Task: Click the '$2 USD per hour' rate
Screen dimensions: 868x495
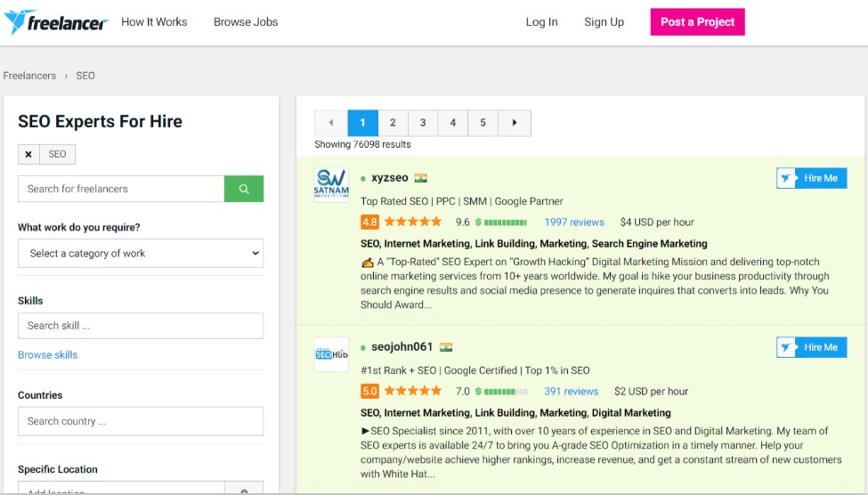Action: [x=651, y=392]
